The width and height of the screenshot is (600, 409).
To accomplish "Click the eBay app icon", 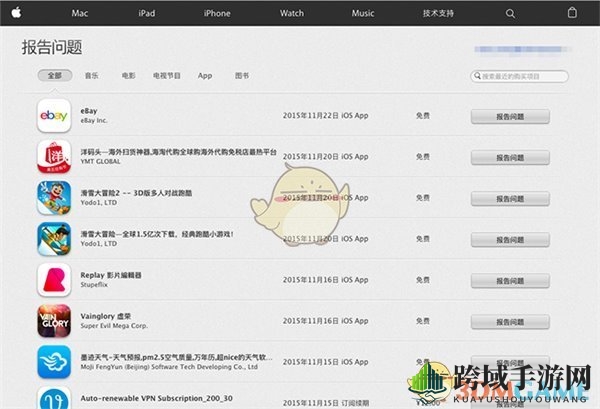I will pos(54,115).
